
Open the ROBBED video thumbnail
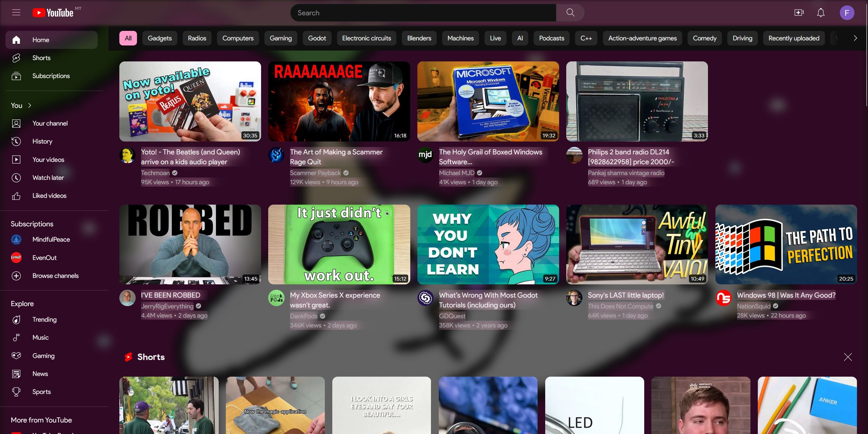pos(190,244)
